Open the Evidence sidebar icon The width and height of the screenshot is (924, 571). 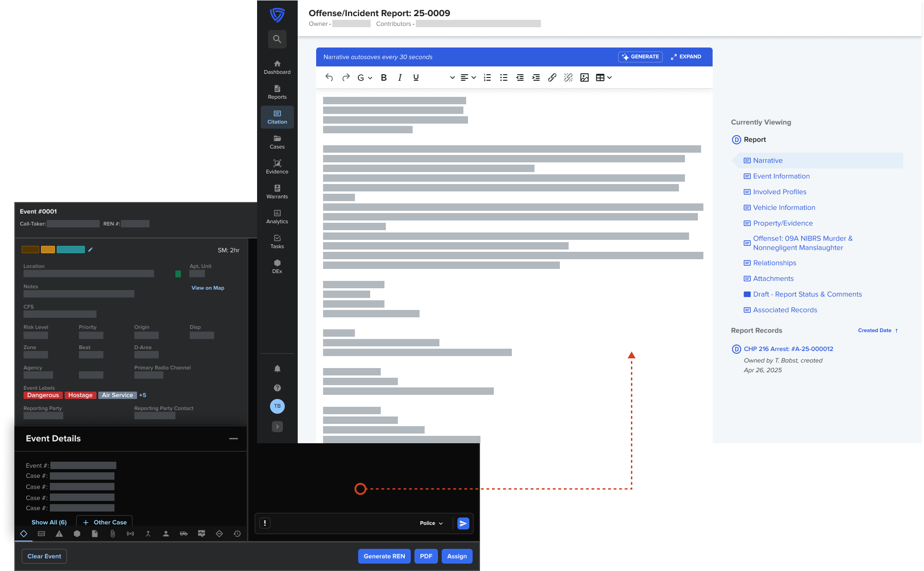277,167
